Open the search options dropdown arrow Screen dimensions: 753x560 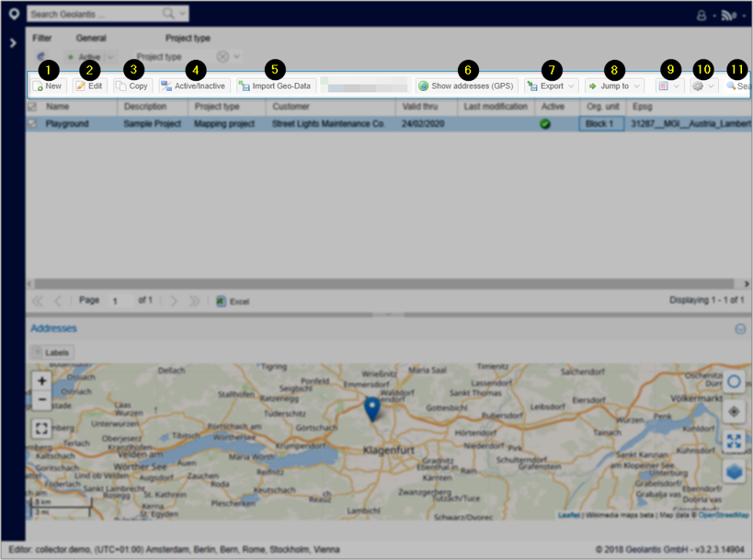coord(182,14)
